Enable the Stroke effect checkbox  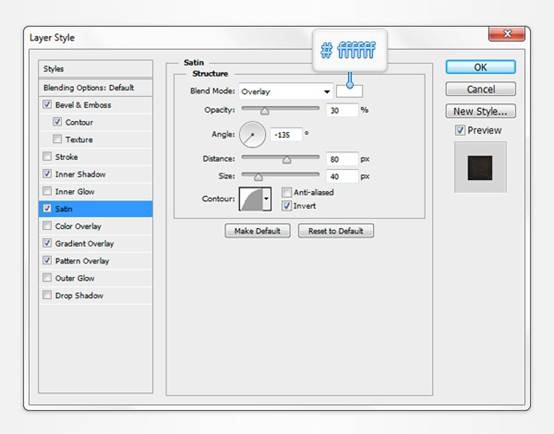47,156
